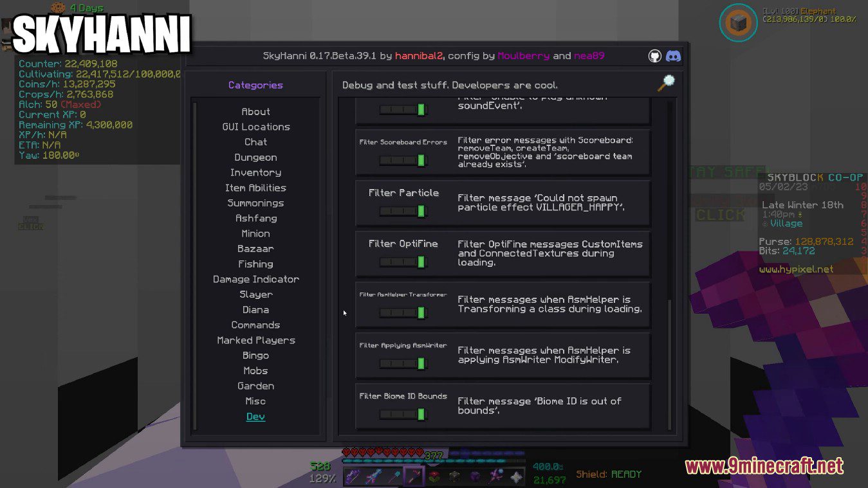Disable Filter OptiFine toggle

403,262
